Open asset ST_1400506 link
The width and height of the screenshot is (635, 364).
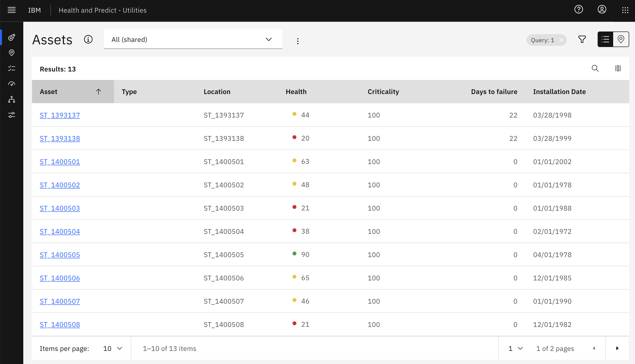(60, 278)
